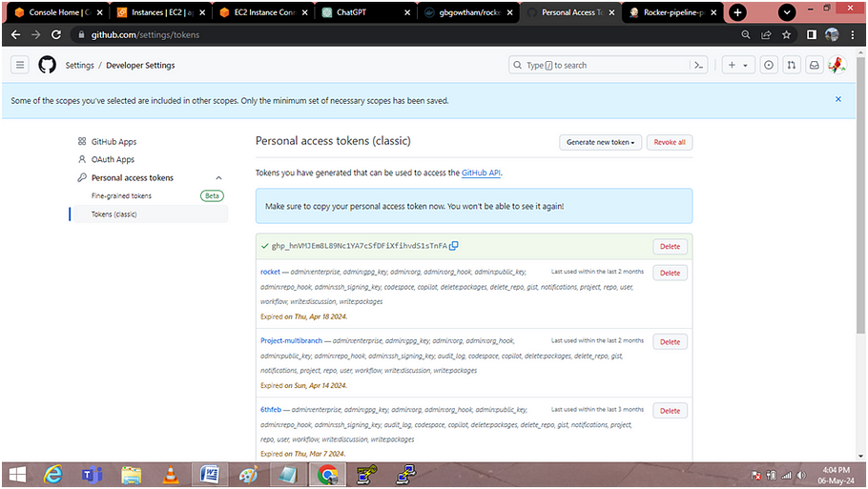The image size is (868, 489).
Task: Open a new browser tab
Action: tap(737, 12)
